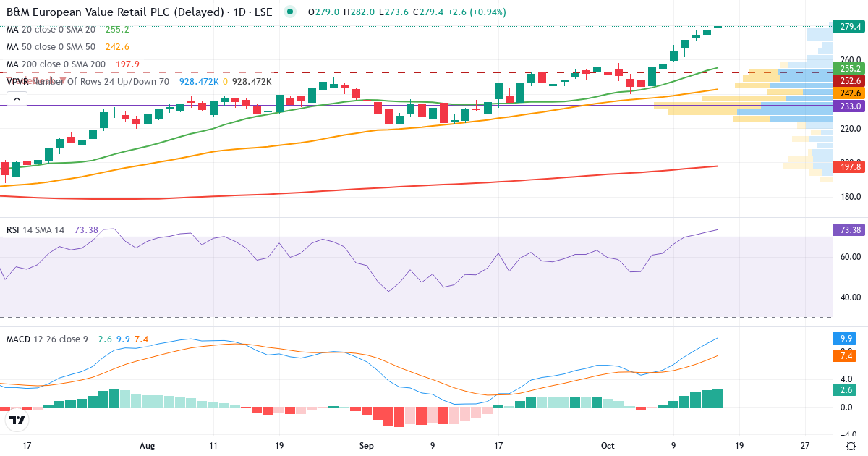Click the purple 233.0 price scale label
Image resolution: width=868 pixels, height=456 pixels.
click(849, 106)
